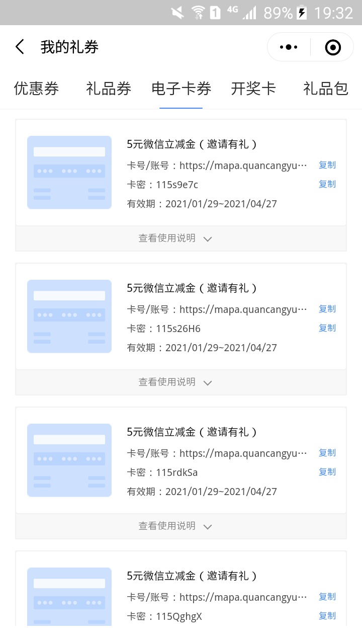Image resolution: width=362 pixels, height=644 pixels.
Task: Tap card thumbnail of coupon 115s9e7c
Action: point(69,173)
